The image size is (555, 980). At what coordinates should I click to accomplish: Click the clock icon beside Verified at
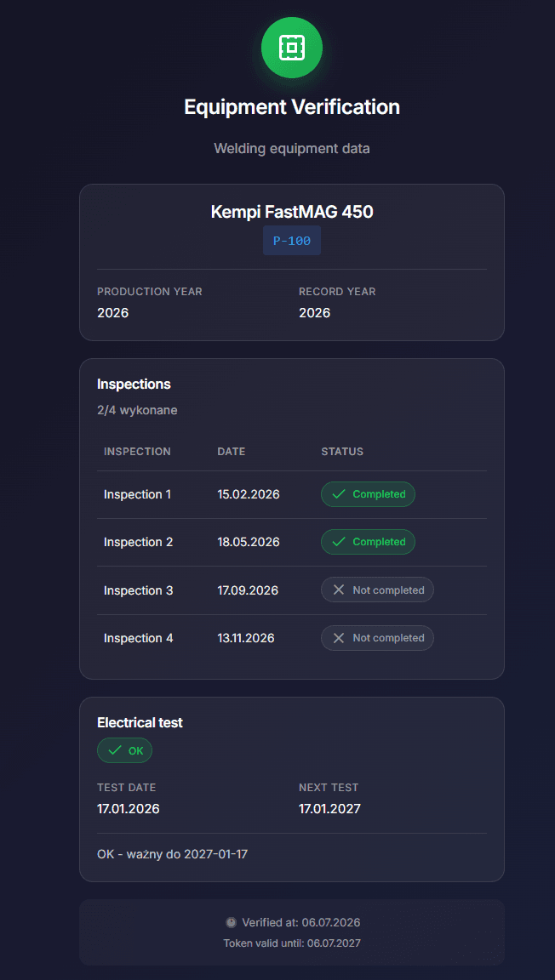232,922
